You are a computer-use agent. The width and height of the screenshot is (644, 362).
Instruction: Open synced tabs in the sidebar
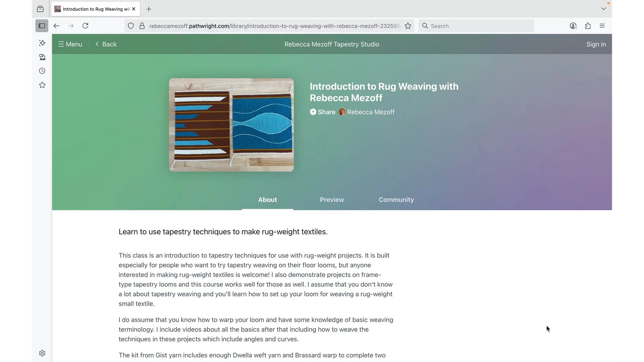pos(42,57)
